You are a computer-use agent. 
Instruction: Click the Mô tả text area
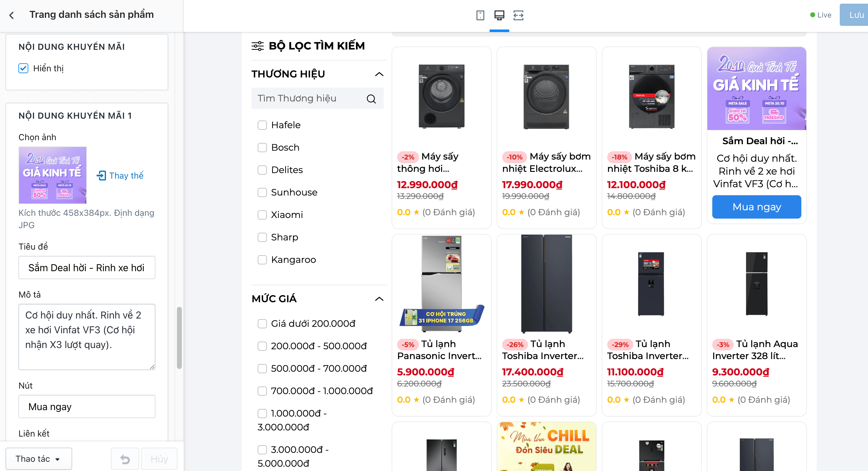[87, 337]
